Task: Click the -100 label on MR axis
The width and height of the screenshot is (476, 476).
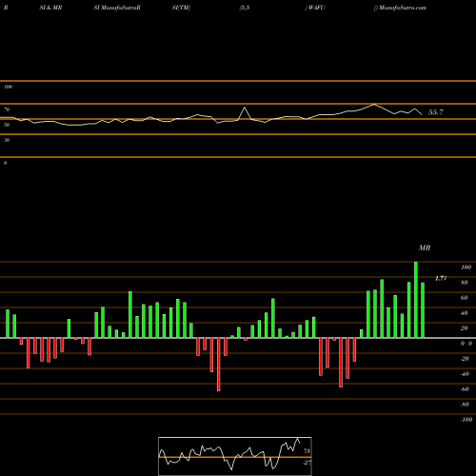Action: (466, 420)
